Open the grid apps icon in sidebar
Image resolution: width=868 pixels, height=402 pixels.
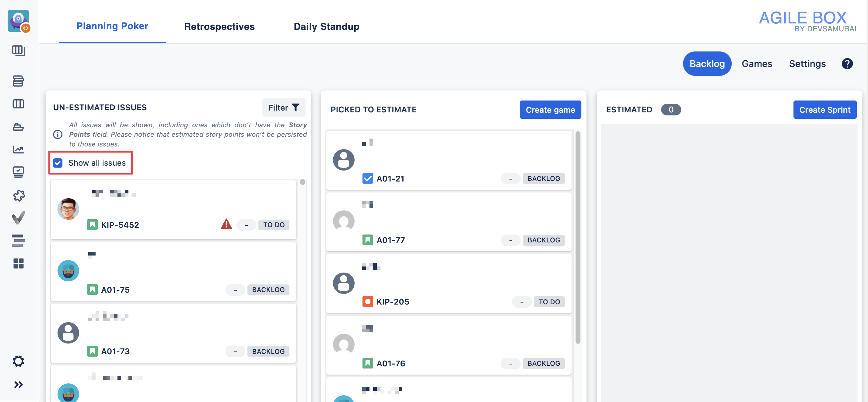click(18, 263)
